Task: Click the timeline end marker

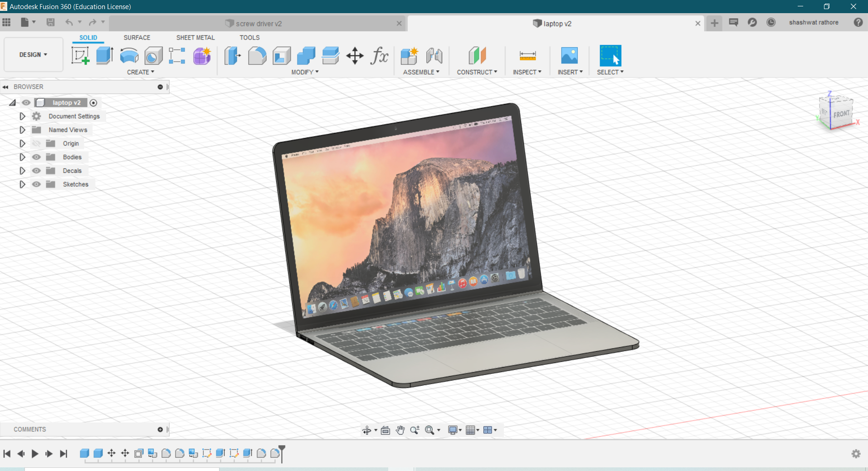Action: tap(282, 453)
